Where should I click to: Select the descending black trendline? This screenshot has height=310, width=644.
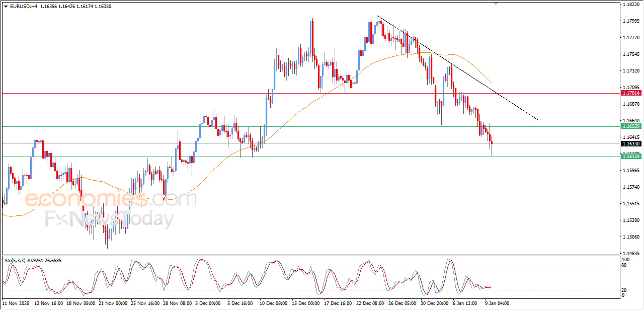tap(457, 67)
